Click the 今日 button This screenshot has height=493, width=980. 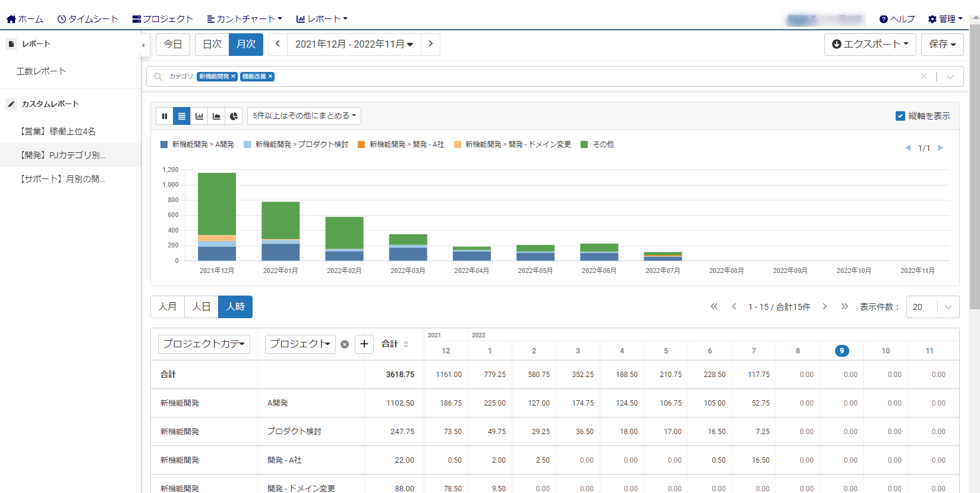[x=173, y=44]
